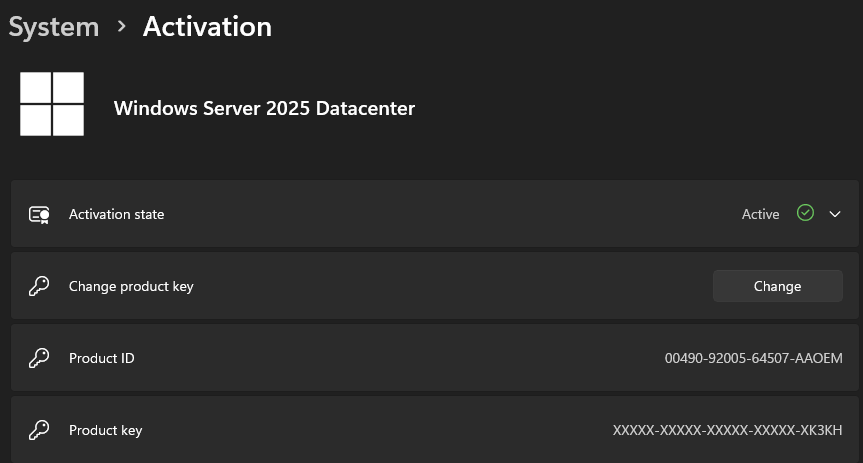Screen dimensions: 863x463
Task: Open the Change product key dialog via Change
Action: 777,286
